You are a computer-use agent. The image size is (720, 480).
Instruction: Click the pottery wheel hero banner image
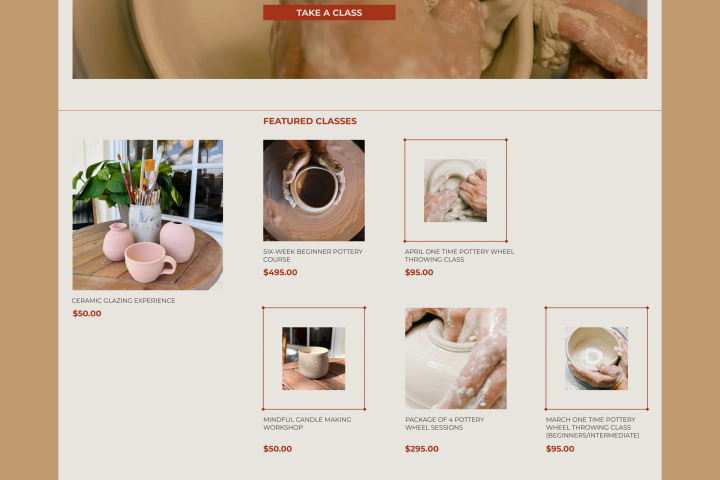(360, 39)
